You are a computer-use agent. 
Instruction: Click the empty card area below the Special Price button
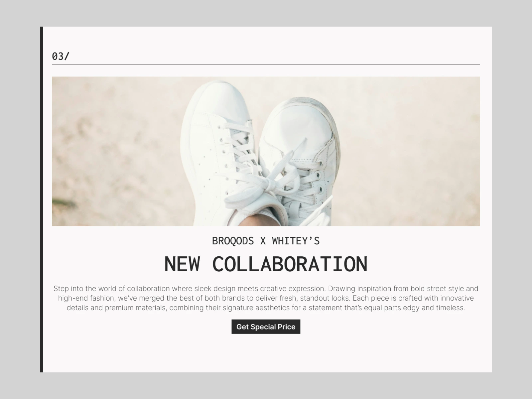266,353
